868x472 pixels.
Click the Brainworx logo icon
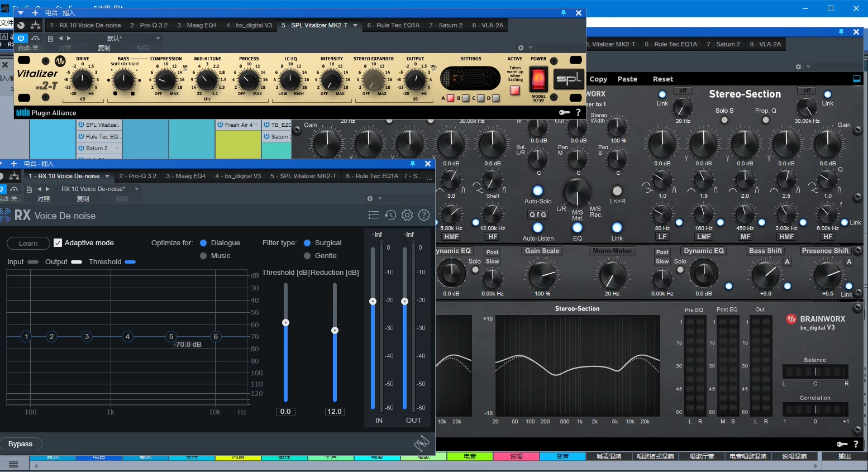click(791, 319)
